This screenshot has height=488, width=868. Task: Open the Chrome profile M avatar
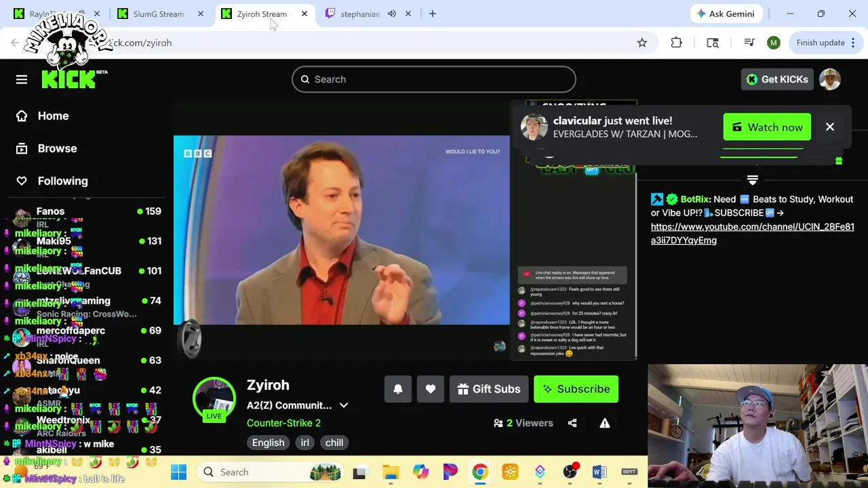tap(774, 43)
